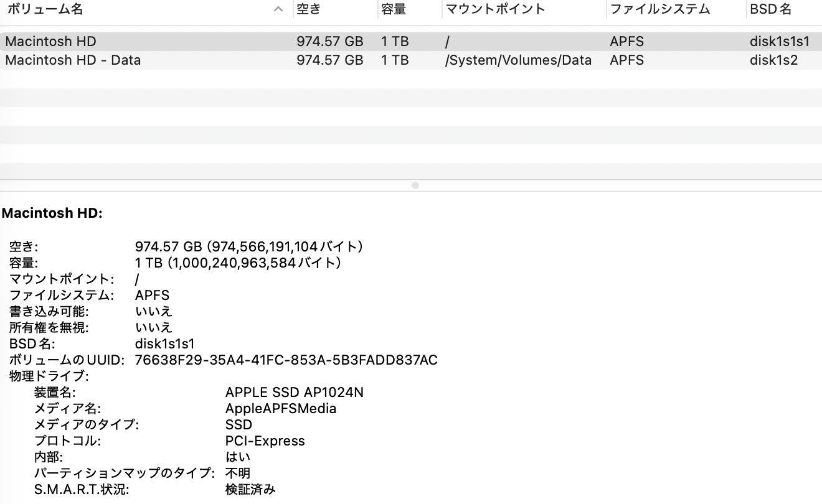Sort by the 容量 column header

394,9
